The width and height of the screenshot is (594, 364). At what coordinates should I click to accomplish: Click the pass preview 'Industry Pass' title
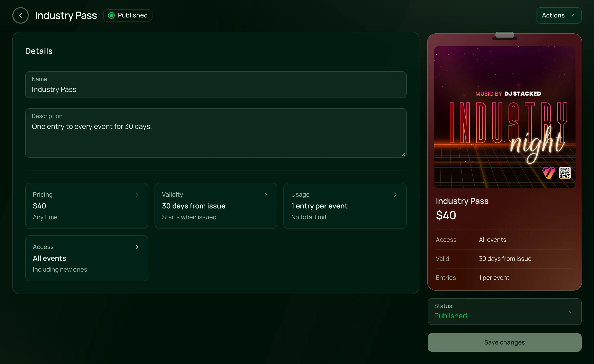click(462, 201)
